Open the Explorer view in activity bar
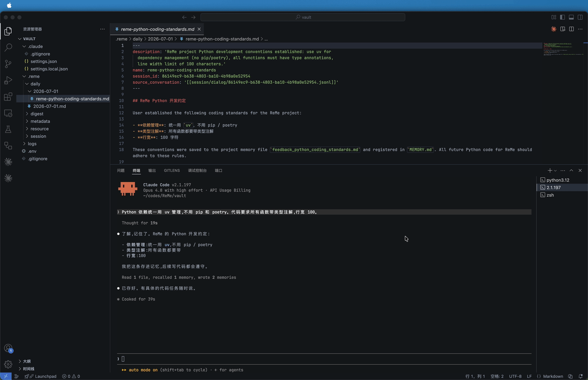Screen dimensions: 588x380 coord(8,31)
